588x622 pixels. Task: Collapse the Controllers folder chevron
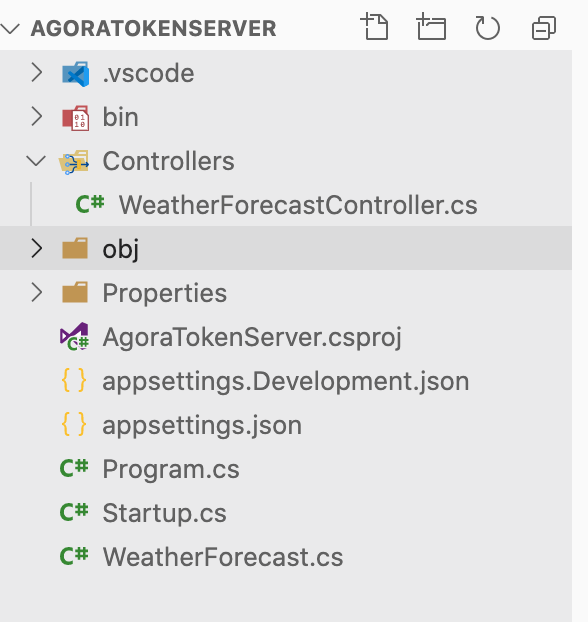pyautogui.click(x=36, y=161)
